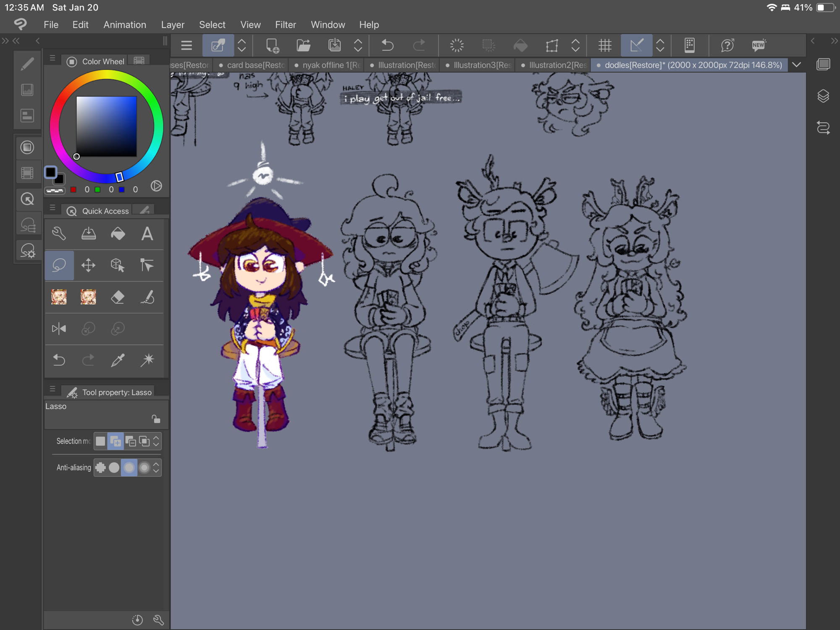
Task: Toggle Snap to Ruler command bar button
Action: coord(636,45)
